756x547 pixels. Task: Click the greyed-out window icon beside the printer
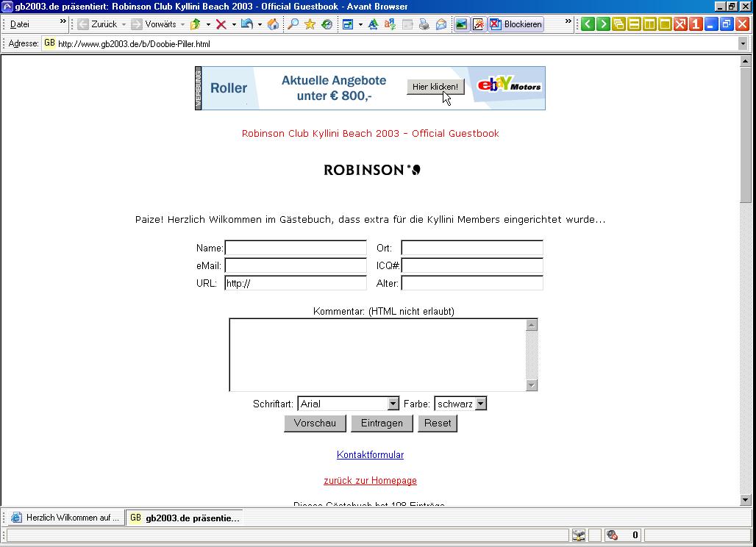point(407,24)
